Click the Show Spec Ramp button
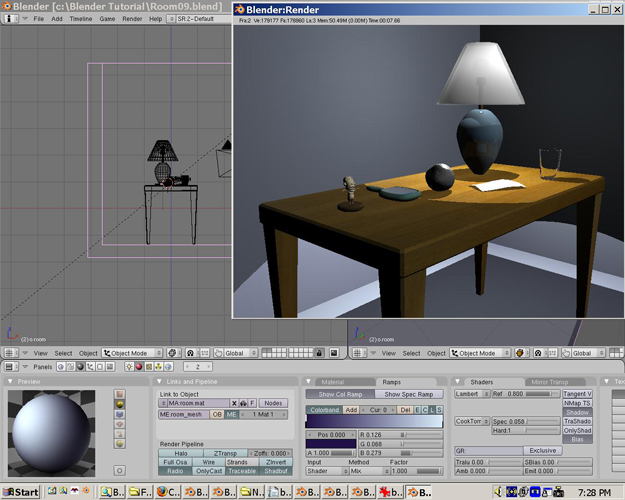This screenshot has height=500, width=625. (x=410, y=394)
